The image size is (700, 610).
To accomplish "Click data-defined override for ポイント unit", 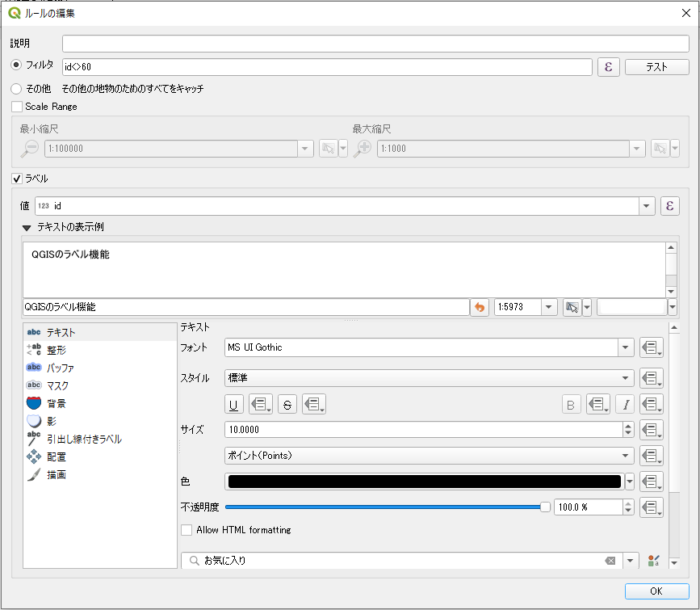I will 651,456.
